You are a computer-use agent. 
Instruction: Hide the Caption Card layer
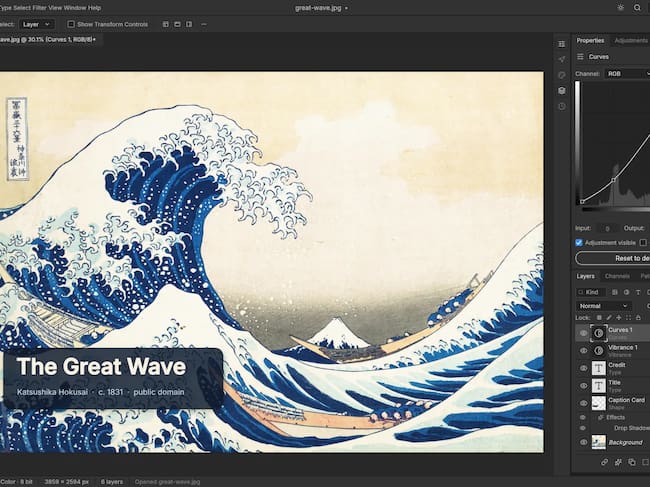pos(583,403)
